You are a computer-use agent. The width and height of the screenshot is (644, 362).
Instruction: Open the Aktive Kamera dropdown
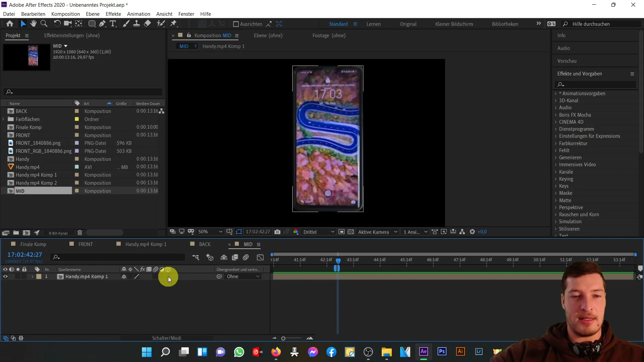tap(378, 232)
